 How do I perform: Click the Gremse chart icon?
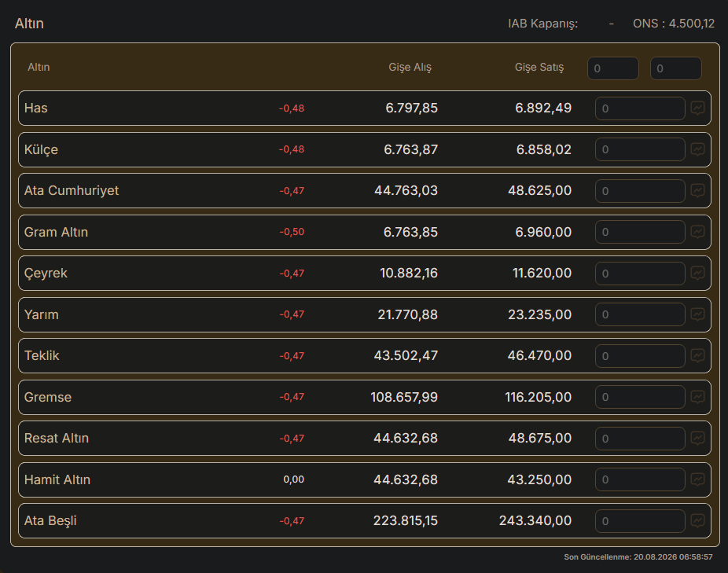697,397
